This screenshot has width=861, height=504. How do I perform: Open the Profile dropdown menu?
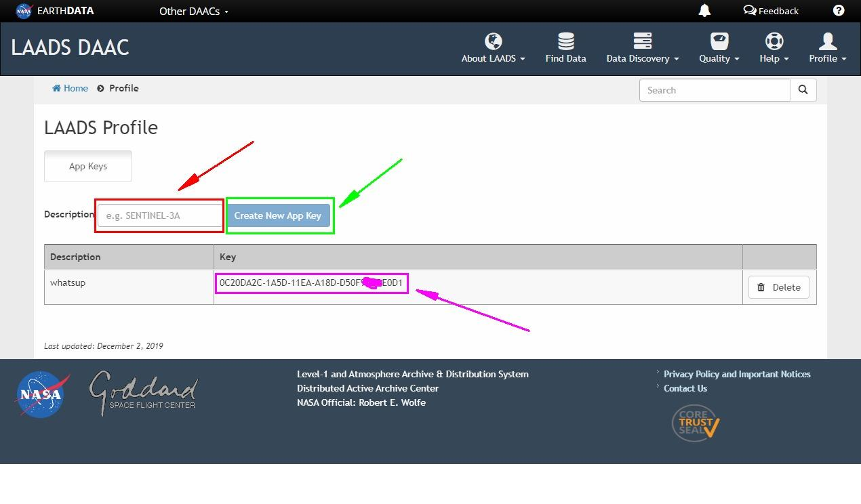point(828,47)
